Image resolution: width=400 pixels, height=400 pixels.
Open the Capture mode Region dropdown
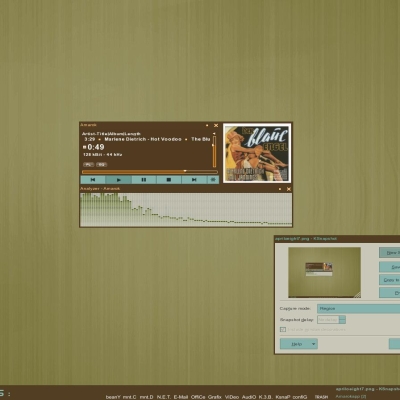(358, 309)
